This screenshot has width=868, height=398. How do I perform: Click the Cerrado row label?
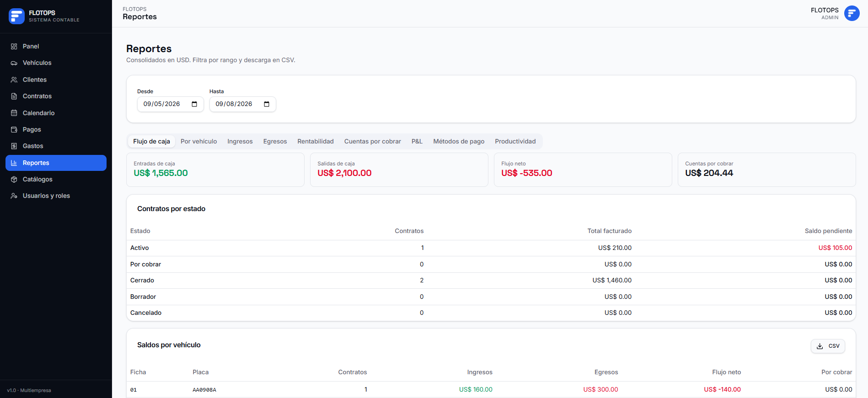pos(142,281)
